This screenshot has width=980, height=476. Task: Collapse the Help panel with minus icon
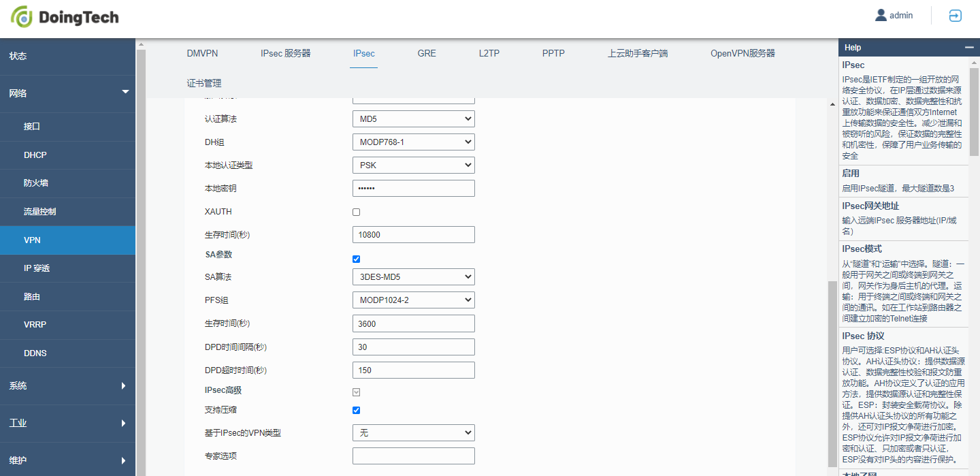coord(969,48)
